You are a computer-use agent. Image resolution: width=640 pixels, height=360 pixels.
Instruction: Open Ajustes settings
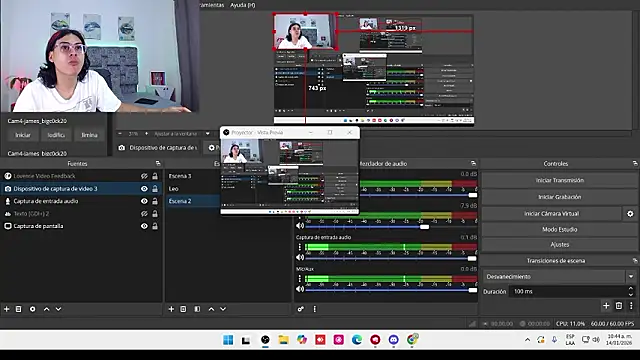[560, 244]
